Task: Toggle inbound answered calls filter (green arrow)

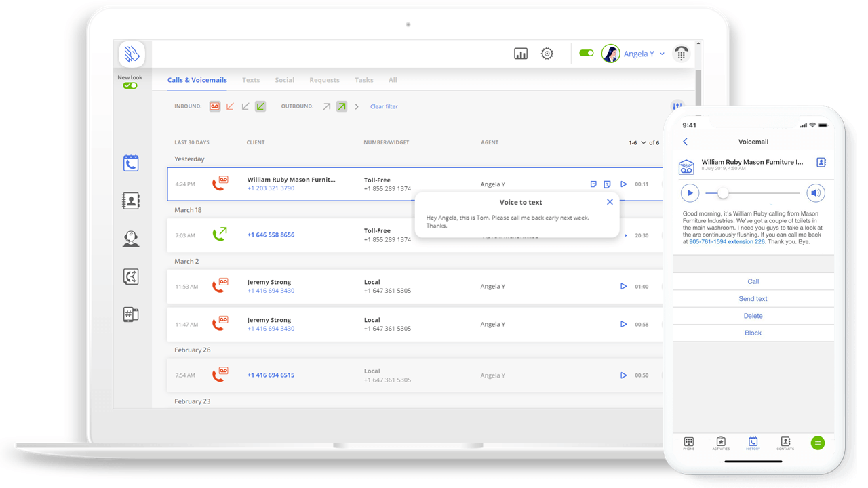Action: tap(260, 106)
